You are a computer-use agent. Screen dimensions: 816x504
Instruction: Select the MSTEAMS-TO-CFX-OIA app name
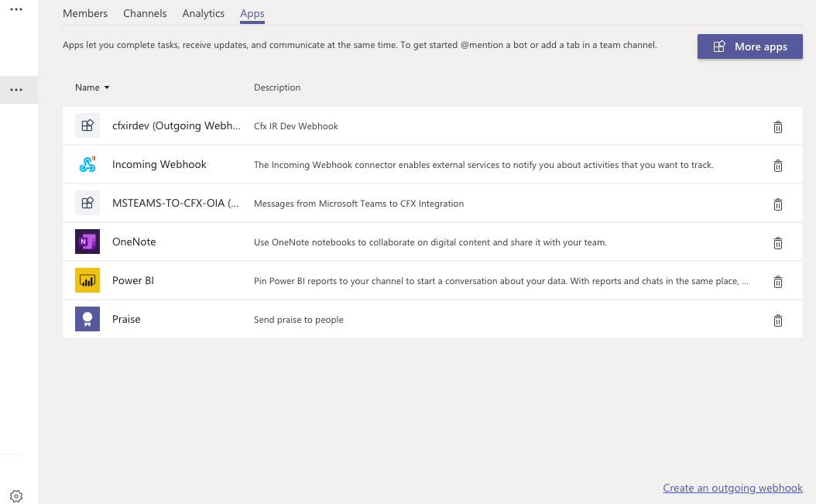[x=176, y=204]
